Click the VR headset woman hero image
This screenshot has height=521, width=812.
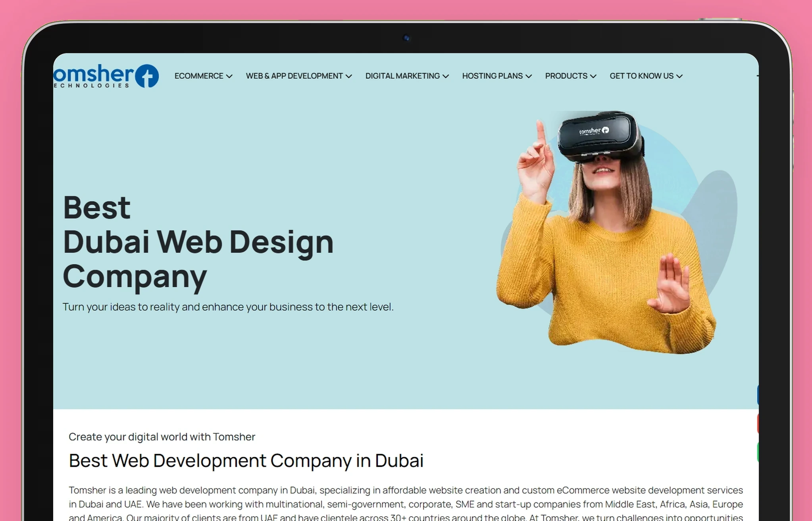(617, 232)
